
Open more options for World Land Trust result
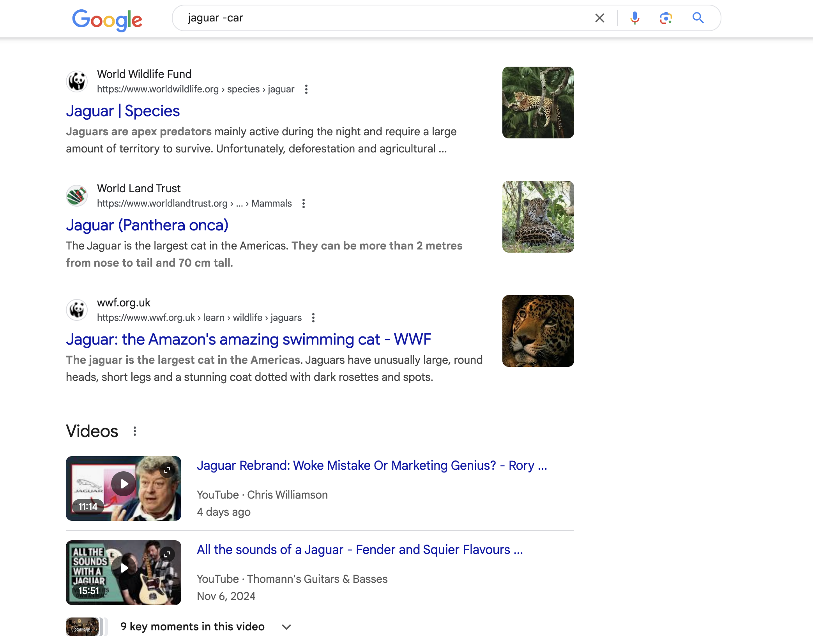pos(304,203)
